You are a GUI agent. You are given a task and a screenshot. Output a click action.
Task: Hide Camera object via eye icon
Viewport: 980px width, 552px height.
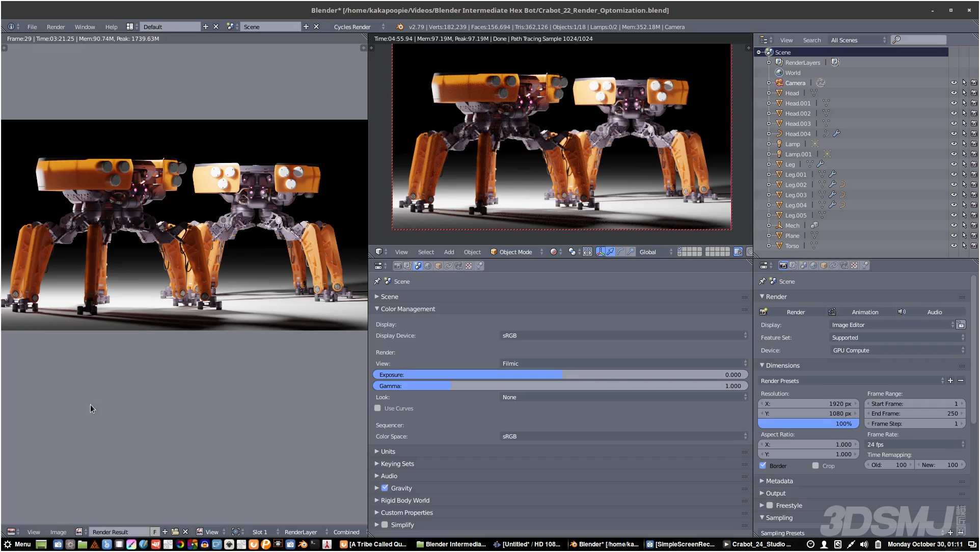(x=954, y=82)
